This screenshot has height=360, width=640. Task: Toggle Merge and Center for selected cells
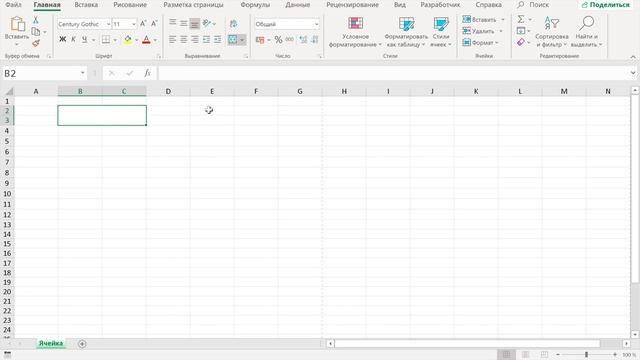point(233,40)
